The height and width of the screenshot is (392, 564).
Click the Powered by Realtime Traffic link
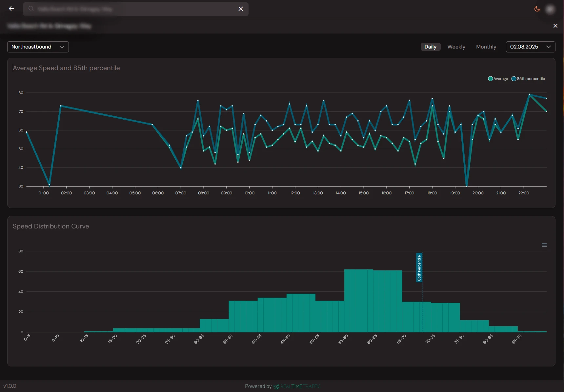pos(283,386)
